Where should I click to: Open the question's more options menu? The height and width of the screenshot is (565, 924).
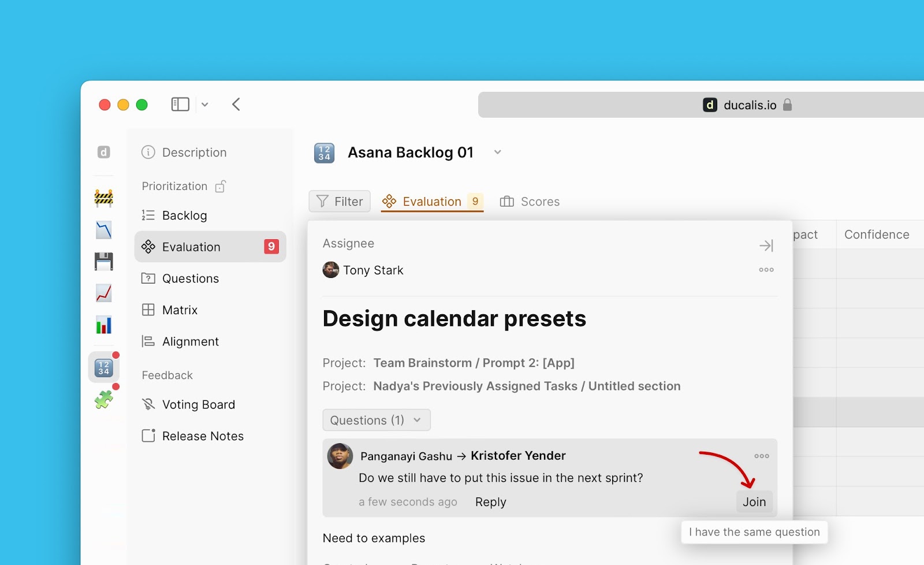(x=762, y=456)
